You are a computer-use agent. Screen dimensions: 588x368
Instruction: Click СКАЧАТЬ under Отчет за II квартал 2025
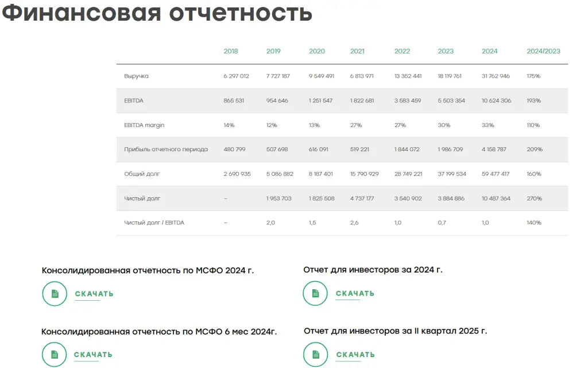[x=355, y=354]
